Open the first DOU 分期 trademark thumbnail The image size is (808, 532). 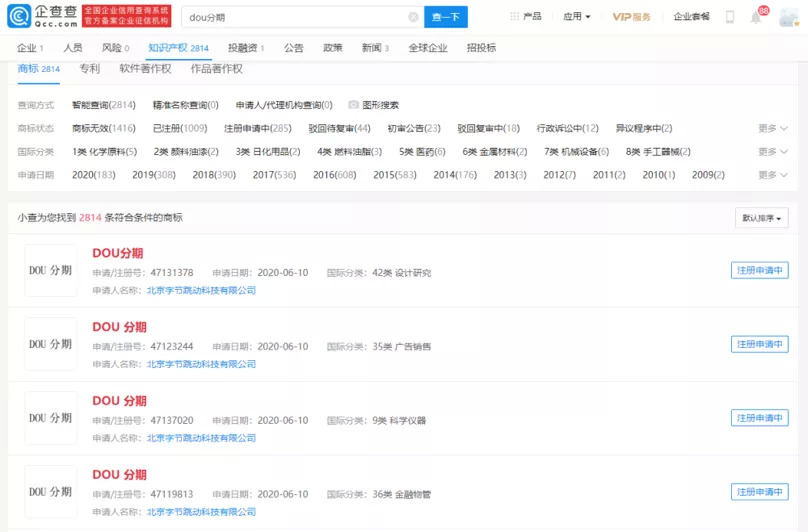point(51,271)
